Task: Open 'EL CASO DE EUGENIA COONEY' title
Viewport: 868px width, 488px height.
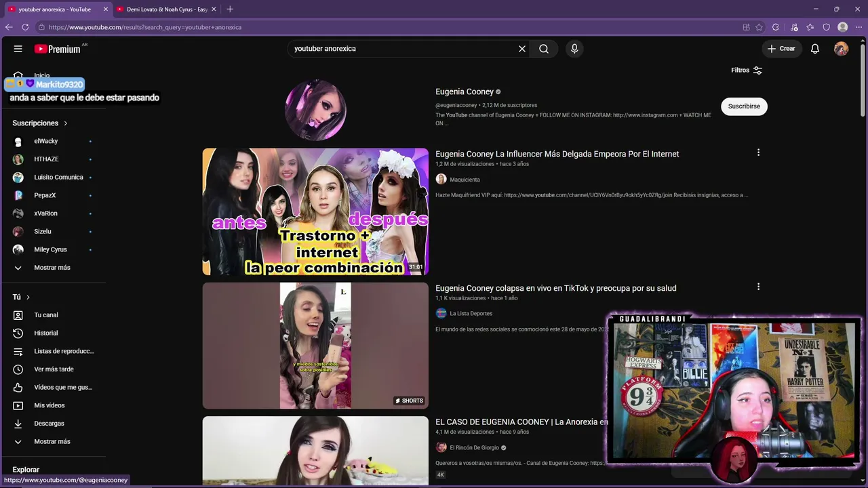Action: [x=521, y=422]
